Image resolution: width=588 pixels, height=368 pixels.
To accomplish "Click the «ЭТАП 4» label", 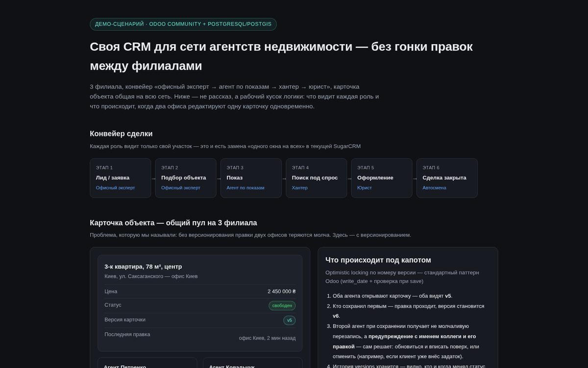I will pyautogui.click(x=300, y=168).
